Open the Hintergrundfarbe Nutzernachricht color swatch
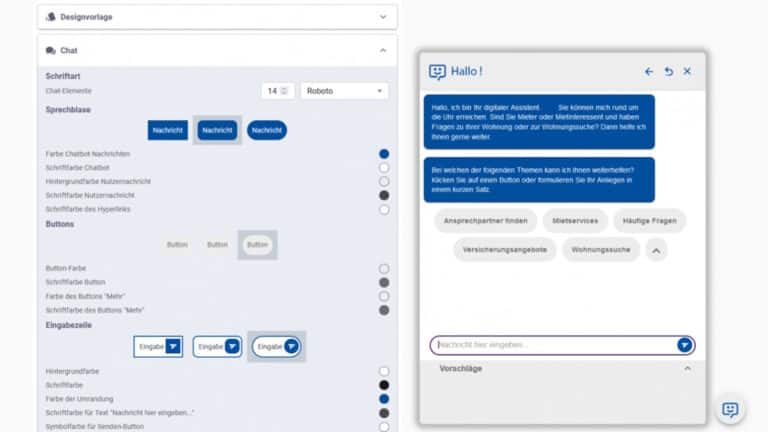Viewport: 768px width, 432px height. (384, 181)
